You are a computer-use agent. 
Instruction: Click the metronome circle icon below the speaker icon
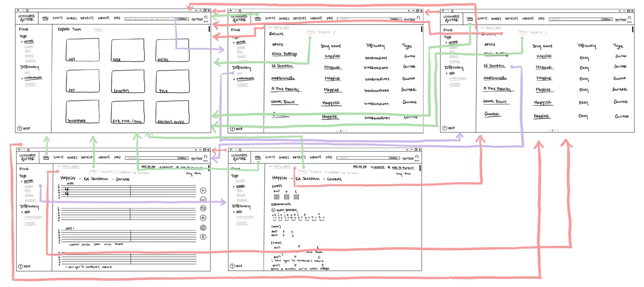[x=203, y=228]
